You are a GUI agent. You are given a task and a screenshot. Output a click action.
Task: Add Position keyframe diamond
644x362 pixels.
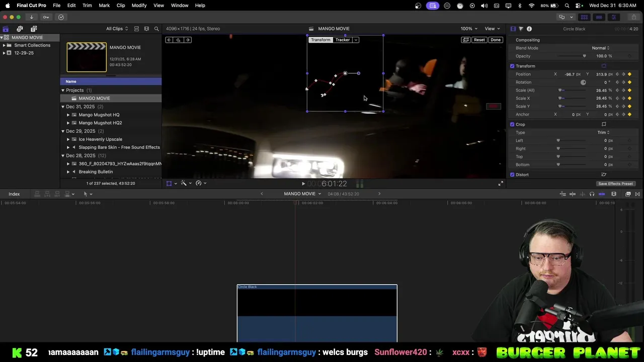click(x=629, y=74)
